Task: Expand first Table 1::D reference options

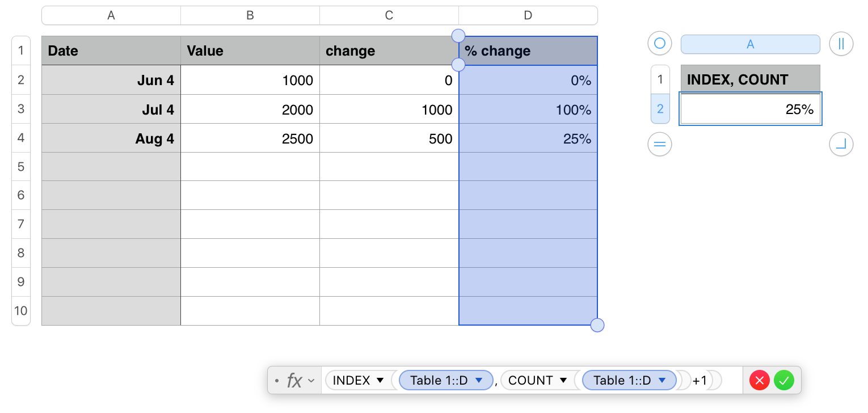Action: pos(478,380)
